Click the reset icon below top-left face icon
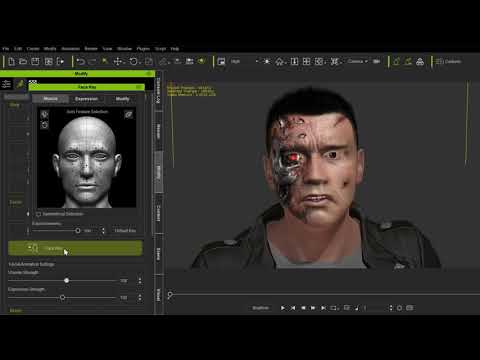 point(44,125)
